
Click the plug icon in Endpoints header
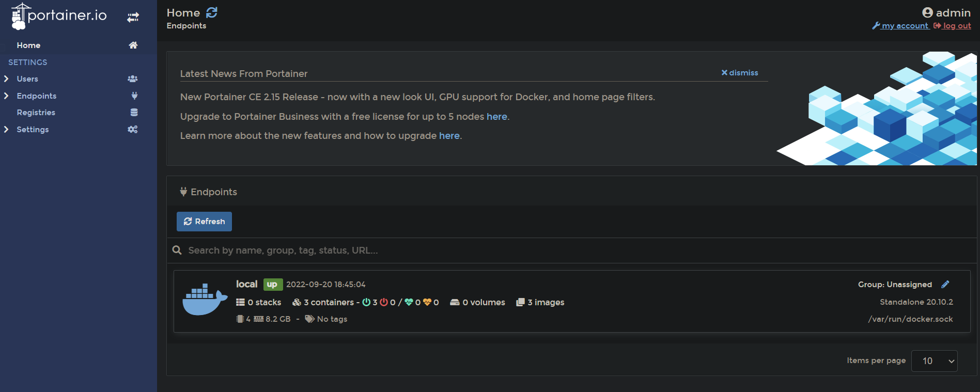(183, 192)
